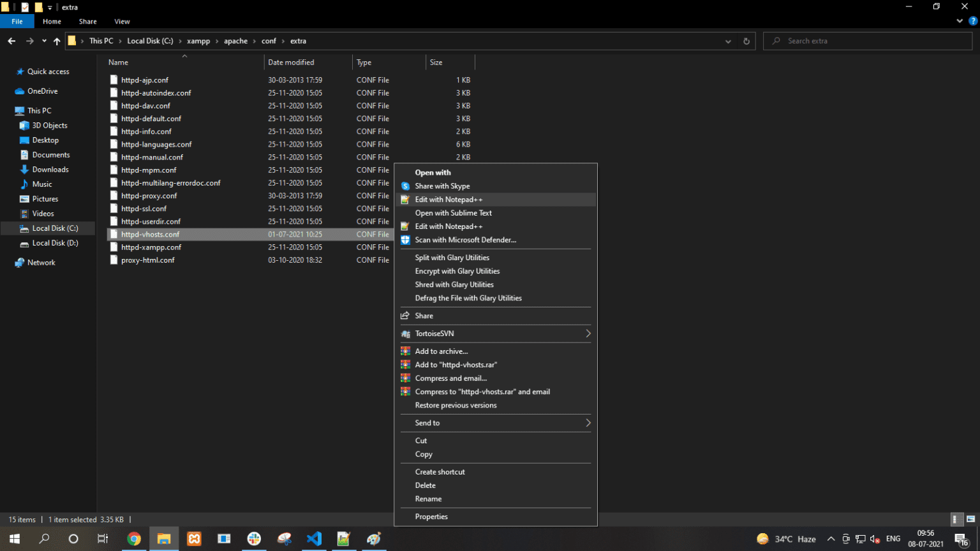
Task: Open the notification center showing 16 notifications
Action: tap(962, 539)
